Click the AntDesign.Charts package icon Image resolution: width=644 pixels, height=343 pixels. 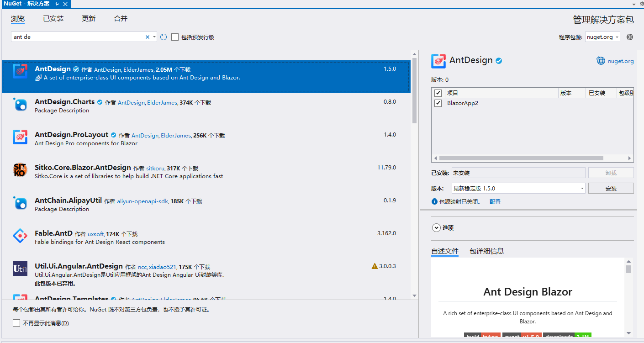coord(20,105)
